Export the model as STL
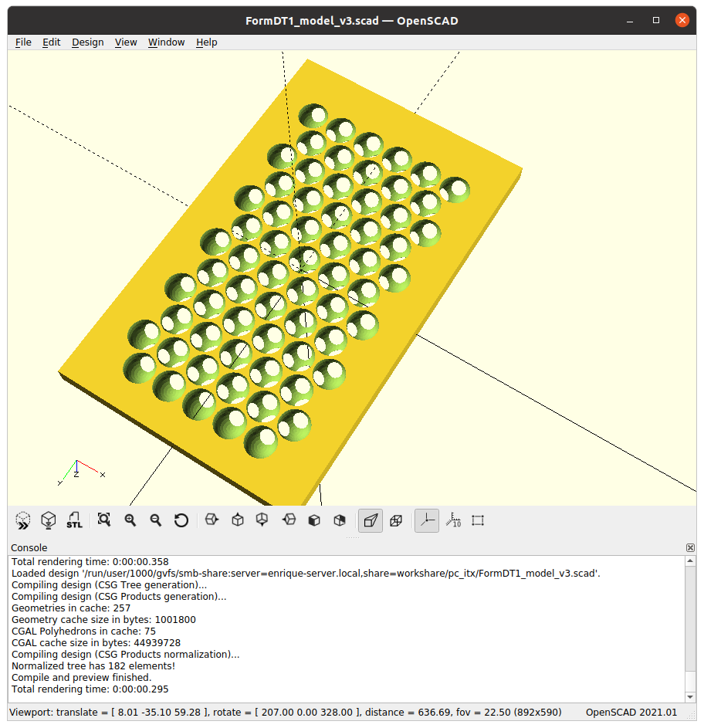 click(x=74, y=520)
